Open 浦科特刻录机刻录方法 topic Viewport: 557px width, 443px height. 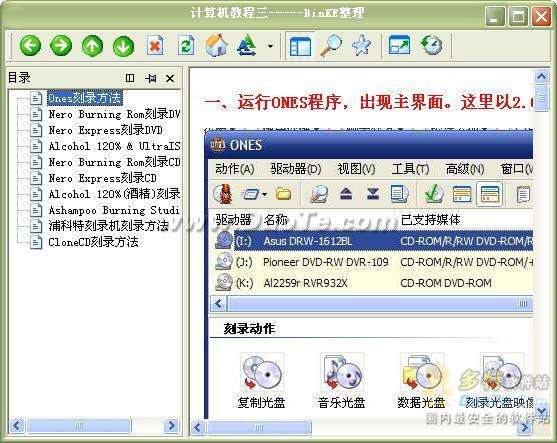[x=108, y=226]
